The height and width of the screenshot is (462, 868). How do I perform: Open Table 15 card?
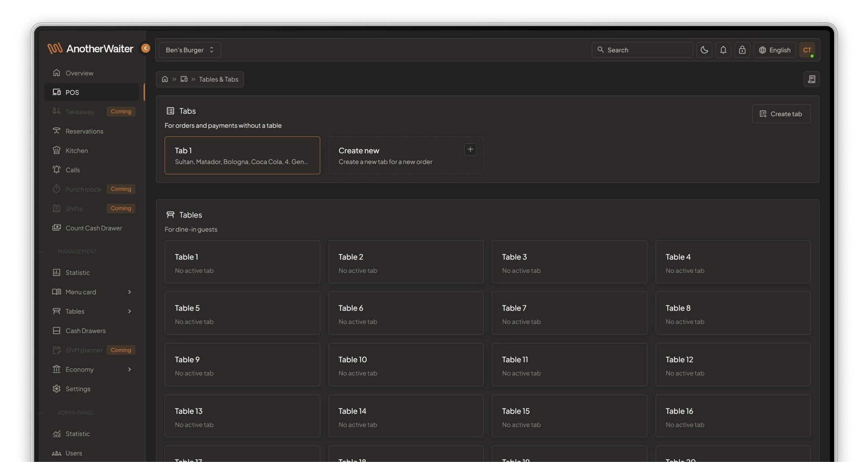(569, 416)
